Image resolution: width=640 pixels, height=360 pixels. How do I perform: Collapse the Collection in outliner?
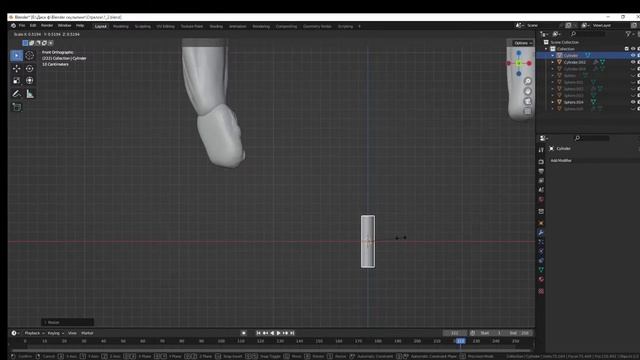547,49
